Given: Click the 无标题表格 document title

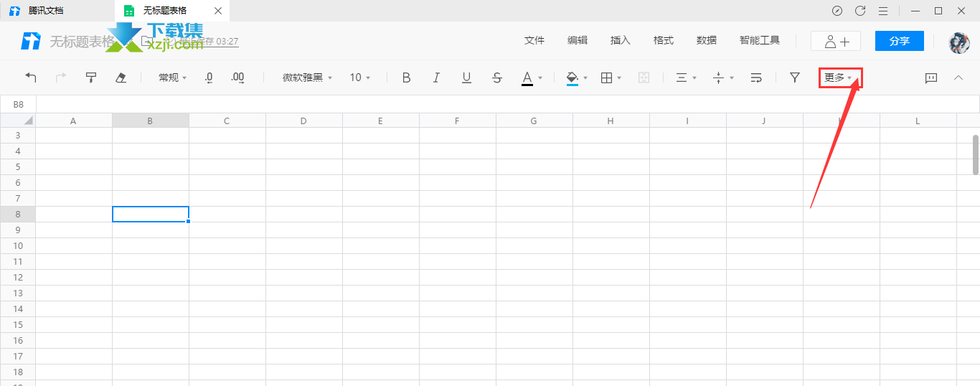Looking at the screenshot, I should (x=82, y=42).
